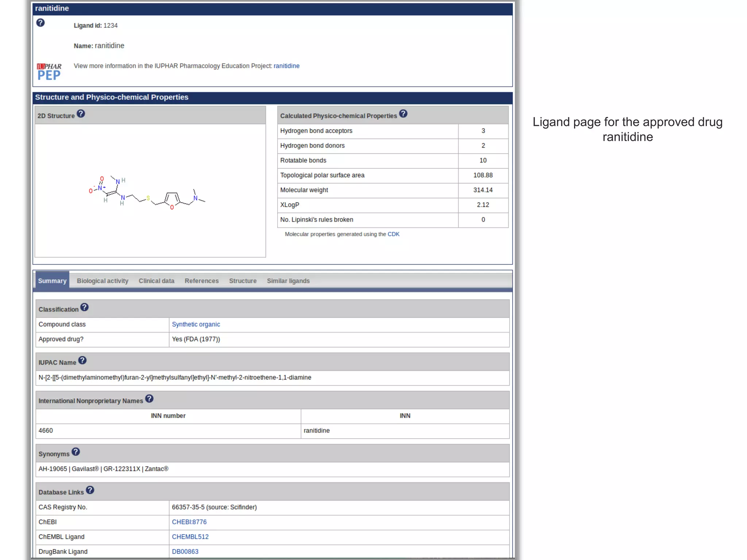747x560 pixels.
Task: Click the Rotatable bonds value 10
Action: (483, 160)
